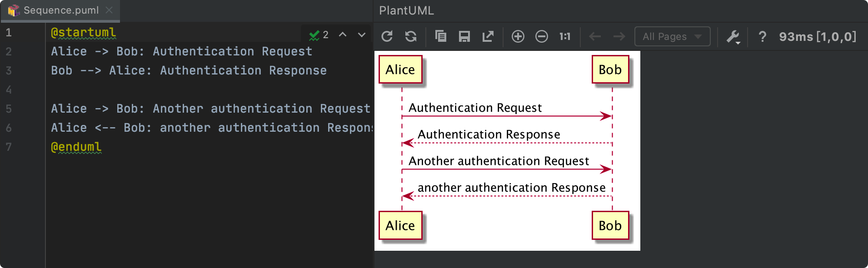Image resolution: width=868 pixels, height=268 pixels.
Task: Click the 'Another authentication Request' code line
Action: [x=211, y=109]
